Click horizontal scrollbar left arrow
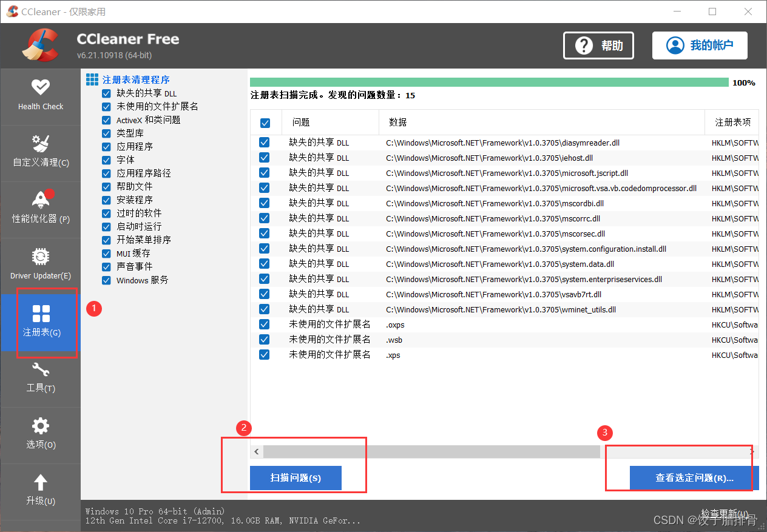767x532 pixels. [x=257, y=452]
